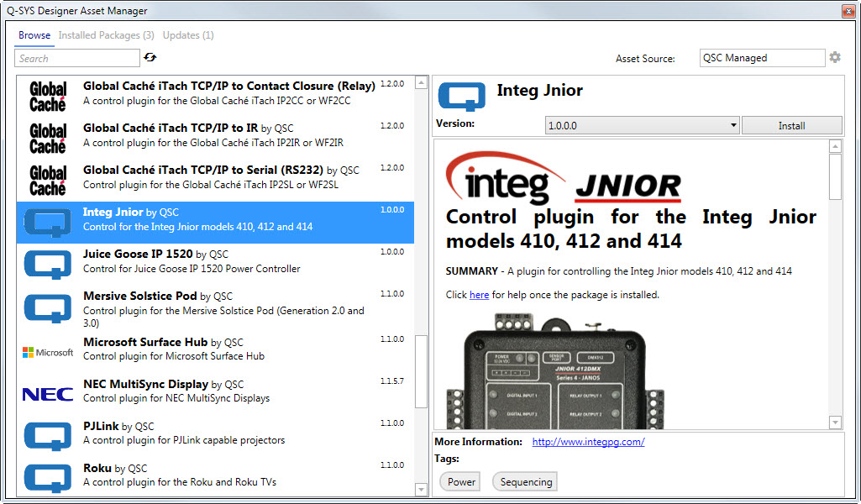Click description pane scroll down arrow
This screenshot has height=504, width=861.
835,423
